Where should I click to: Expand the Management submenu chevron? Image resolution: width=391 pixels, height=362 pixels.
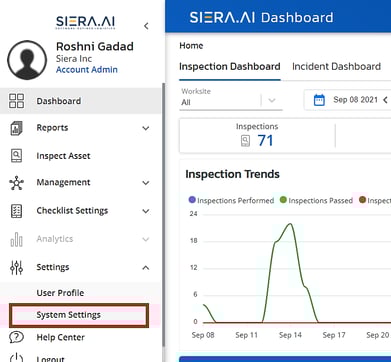146,183
